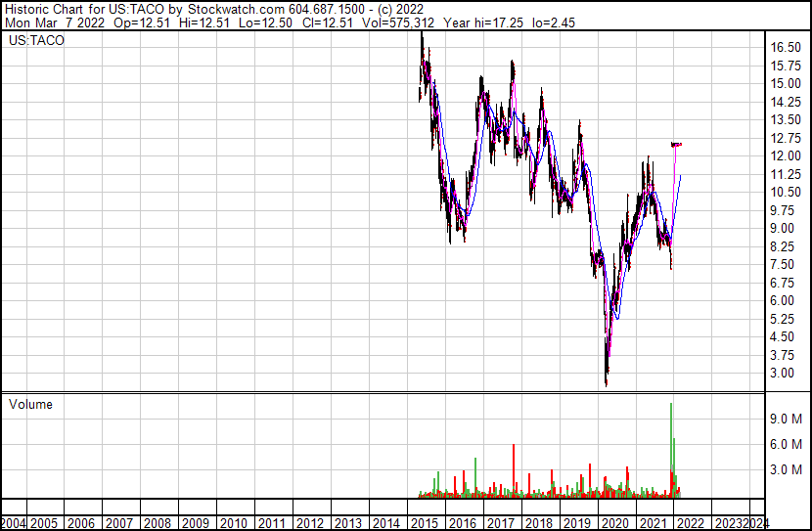Click the 15.75 price axis label

(786, 66)
